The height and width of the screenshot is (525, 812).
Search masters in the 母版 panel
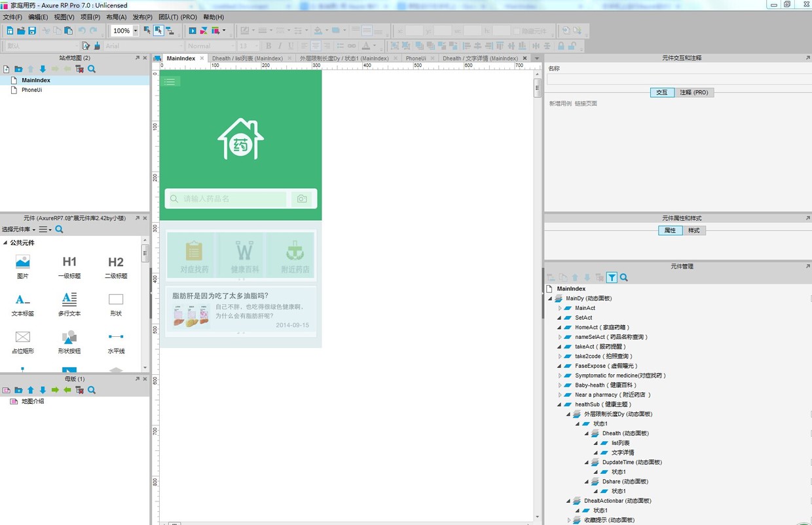(x=92, y=390)
